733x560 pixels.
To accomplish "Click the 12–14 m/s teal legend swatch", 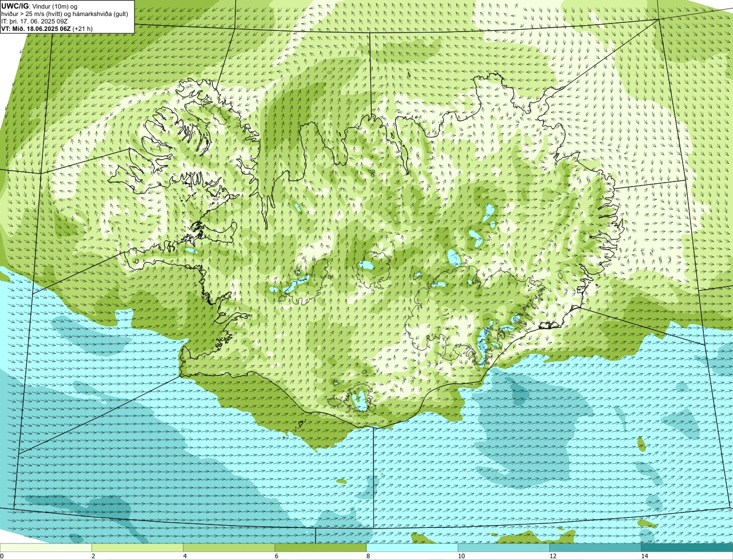I will (x=596, y=547).
